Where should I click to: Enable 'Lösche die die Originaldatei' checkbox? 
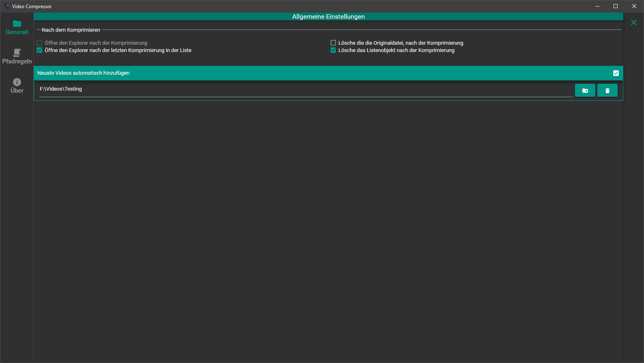(333, 43)
